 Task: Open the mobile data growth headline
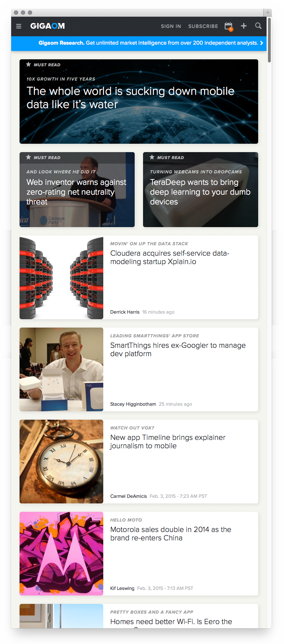click(130, 98)
